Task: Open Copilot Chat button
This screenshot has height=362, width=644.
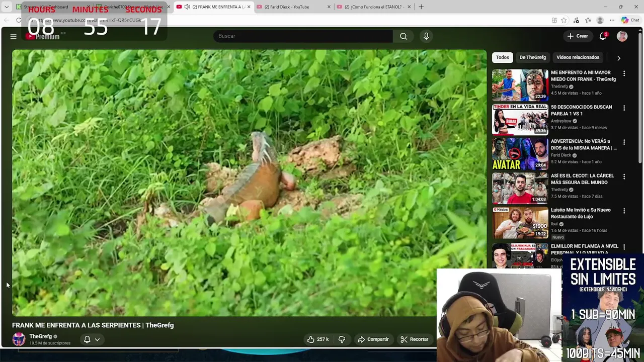Action: coord(630,20)
